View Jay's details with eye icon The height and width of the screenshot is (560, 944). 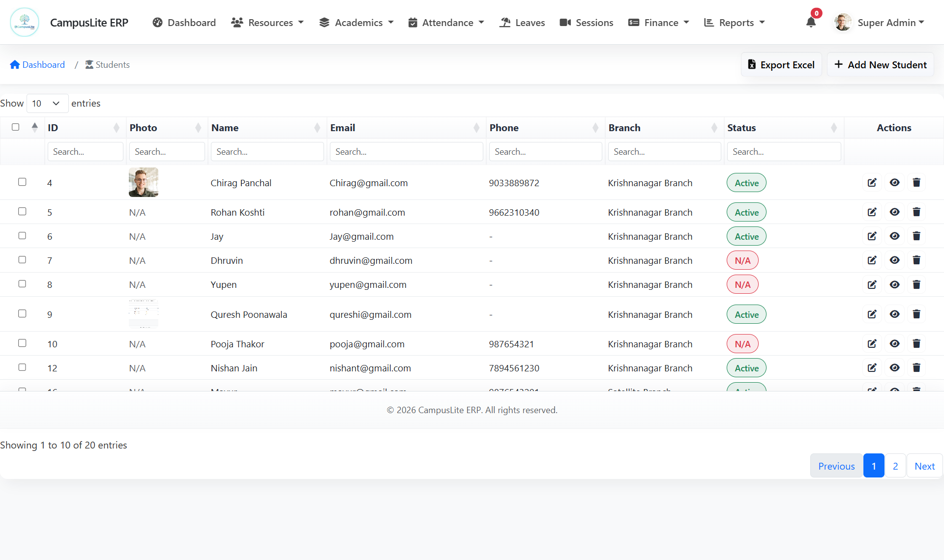tap(894, 236)
